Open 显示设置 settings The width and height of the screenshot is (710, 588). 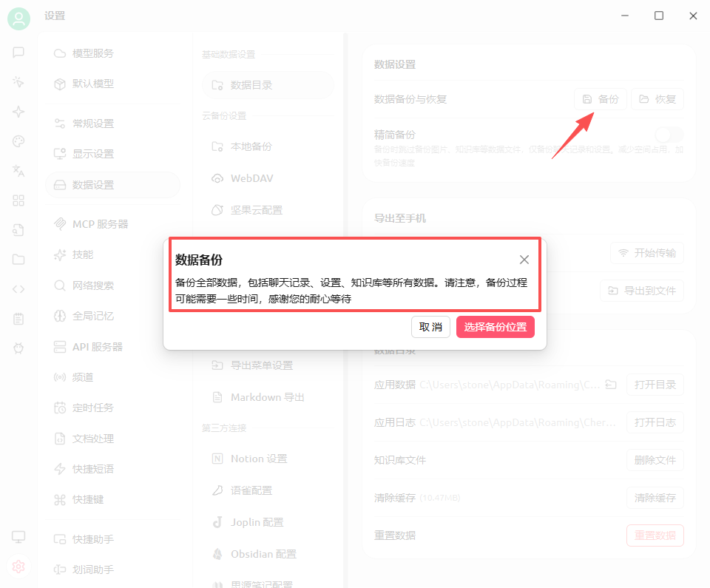pos(113,154)
